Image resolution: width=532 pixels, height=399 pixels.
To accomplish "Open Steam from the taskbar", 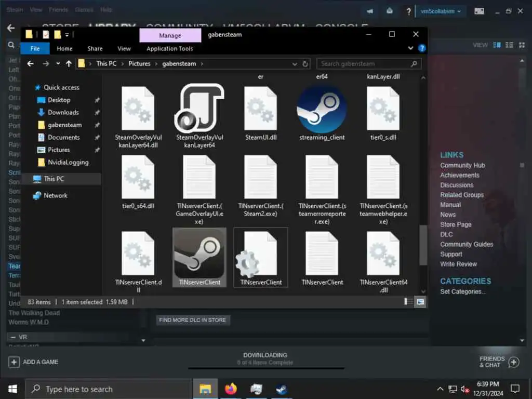I will [281, 389].
